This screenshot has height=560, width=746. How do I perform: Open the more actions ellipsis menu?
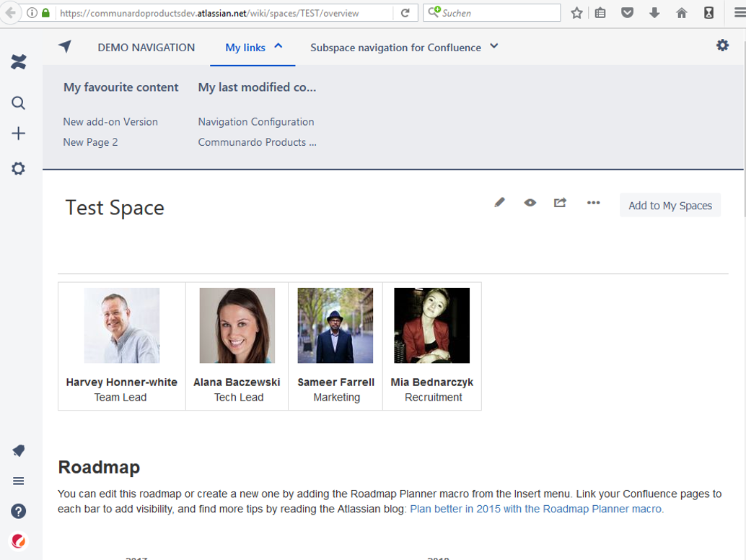click(x=593, y=203)
